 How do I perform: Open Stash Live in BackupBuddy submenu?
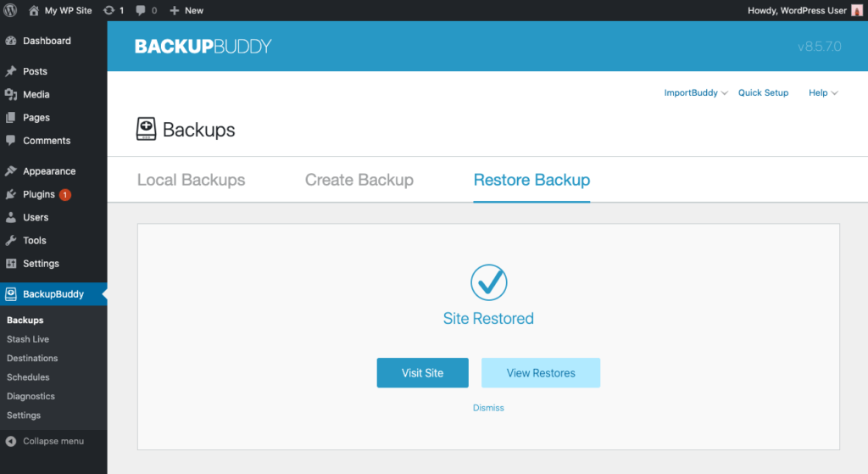(28, 339)
